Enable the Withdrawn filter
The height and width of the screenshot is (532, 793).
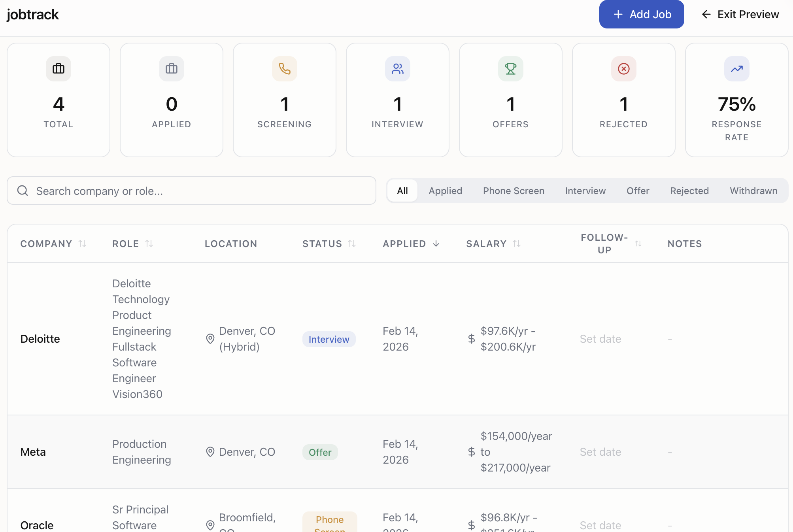coord(753,191)
